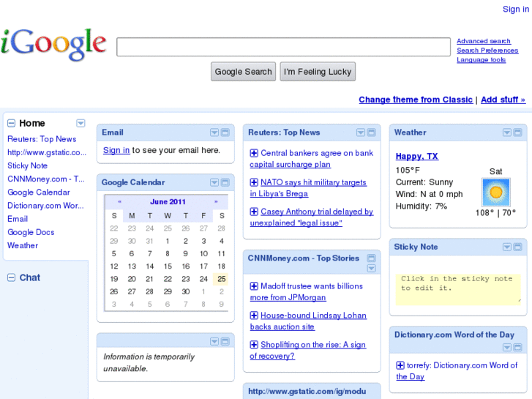The image size is (532, 399).
Task: Open the CNNMoney.com gadget dropdown arrow
Action: [x=372, y=268]
